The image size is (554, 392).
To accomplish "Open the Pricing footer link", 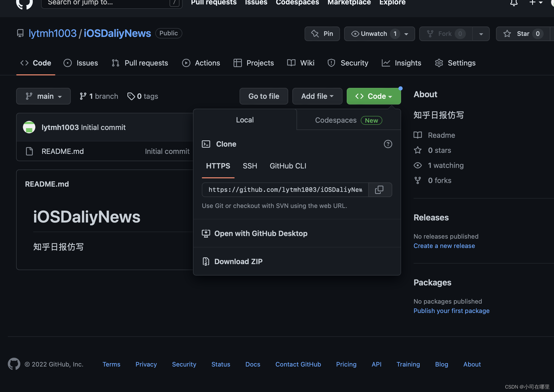I will (346, 364).
